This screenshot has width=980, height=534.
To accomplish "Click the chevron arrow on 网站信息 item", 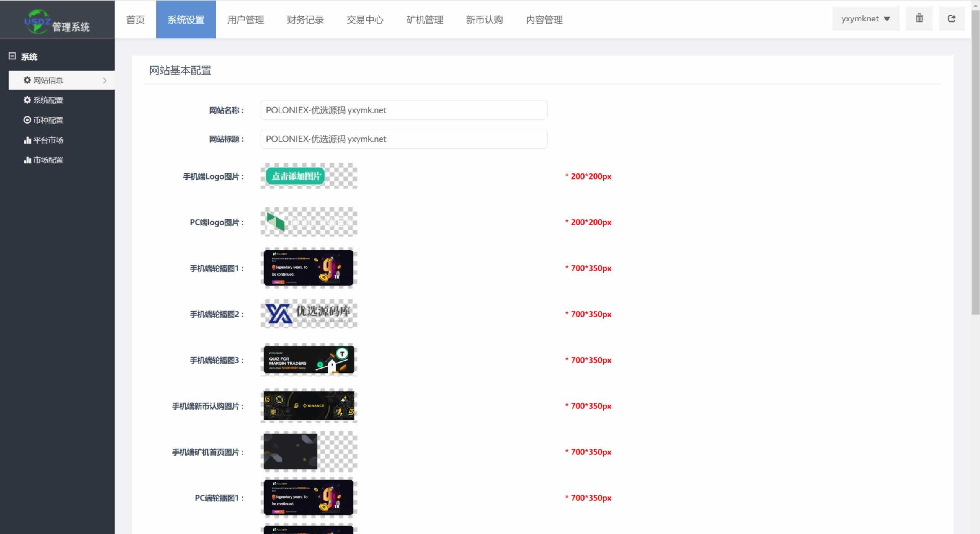I will coord(105,80).
